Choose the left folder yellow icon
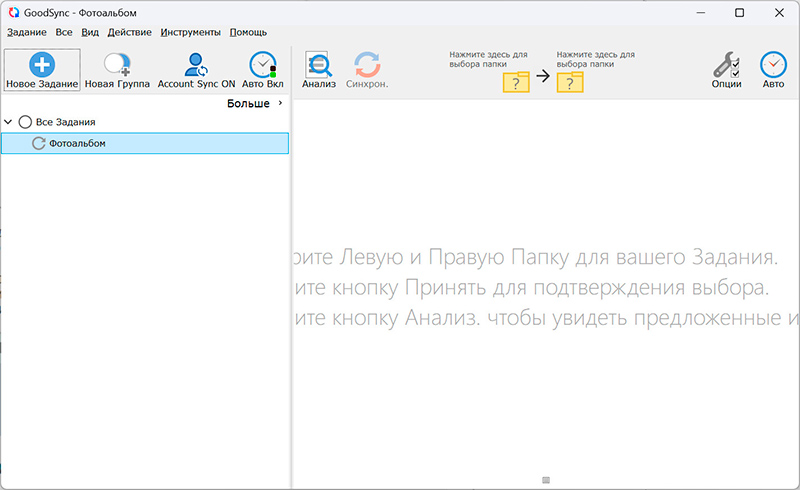Image resolution: width=800 pixels, height=490 pixels. (x=515, y=82)
